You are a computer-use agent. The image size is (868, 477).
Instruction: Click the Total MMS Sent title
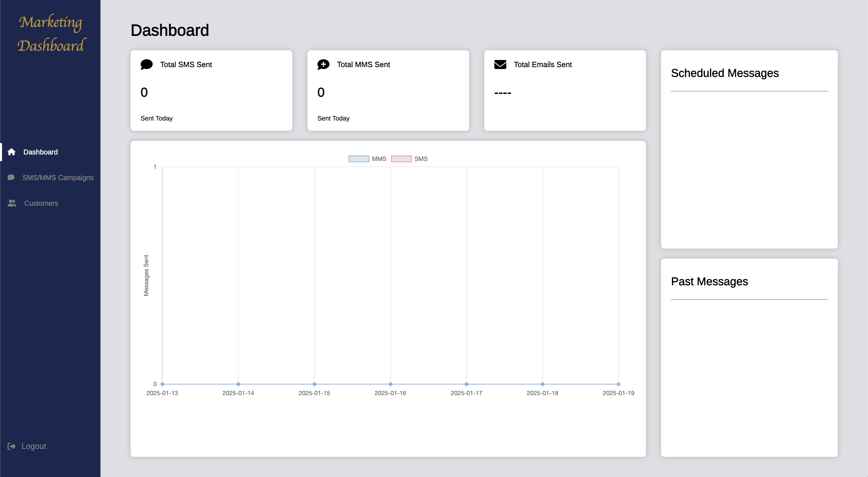[x=364, y=64]
